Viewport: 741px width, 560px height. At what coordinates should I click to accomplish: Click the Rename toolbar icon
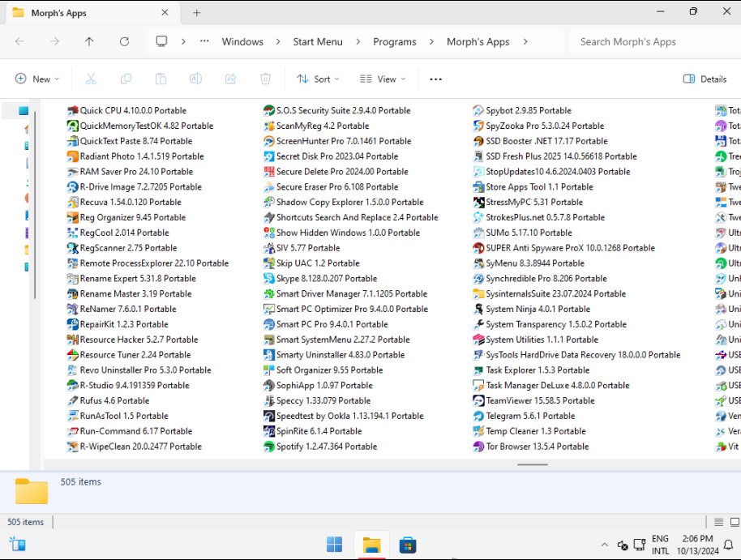pos(195,79)
